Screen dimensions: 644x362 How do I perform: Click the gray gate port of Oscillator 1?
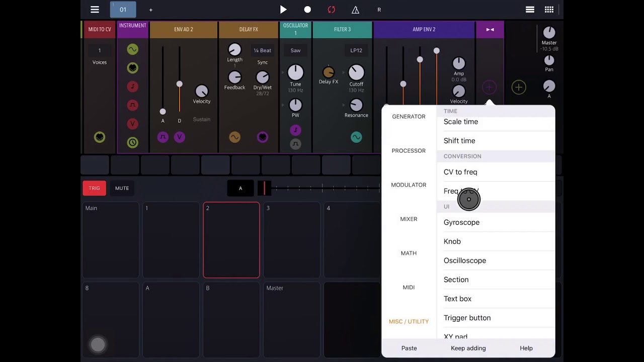click(x=295, y=144)
